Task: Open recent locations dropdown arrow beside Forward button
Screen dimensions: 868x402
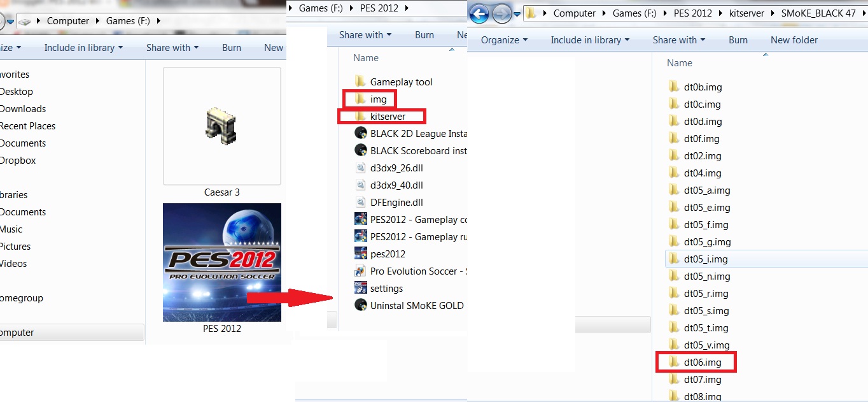Action: tap(517, 13)
